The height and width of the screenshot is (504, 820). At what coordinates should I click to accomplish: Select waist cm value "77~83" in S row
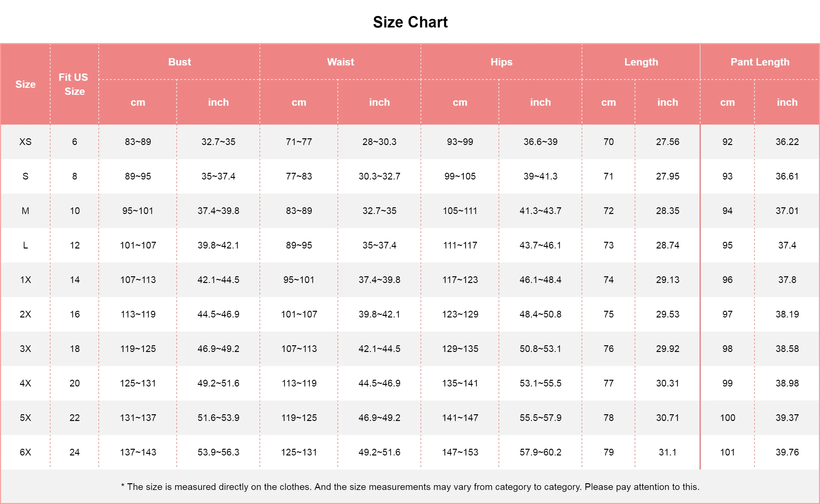coord(299,176)
